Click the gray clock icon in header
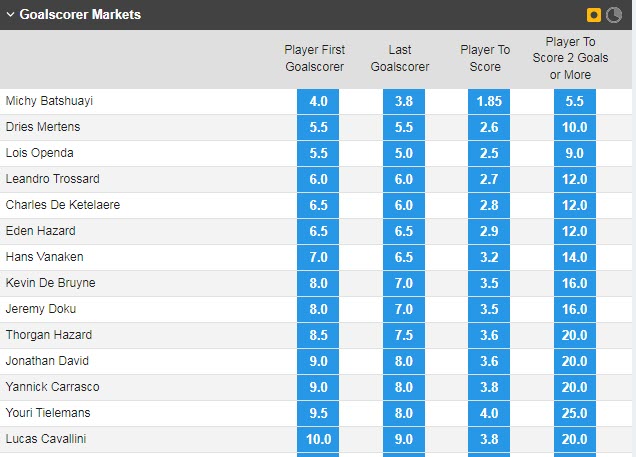Image resolution: width=636 pixels, height=457 pixels. pos(614,15)
